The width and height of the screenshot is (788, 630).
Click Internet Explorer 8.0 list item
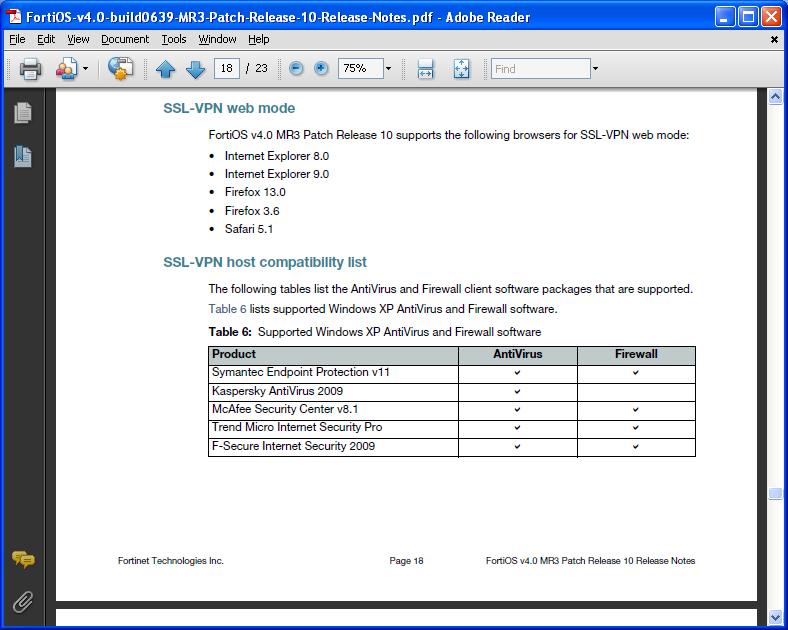point(277,156)
